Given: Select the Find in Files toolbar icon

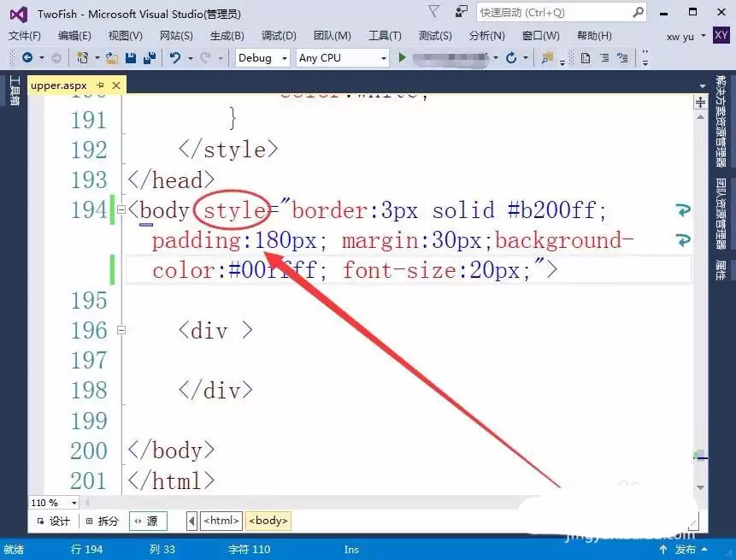Looking at the screenshot, I should (545, 58).
